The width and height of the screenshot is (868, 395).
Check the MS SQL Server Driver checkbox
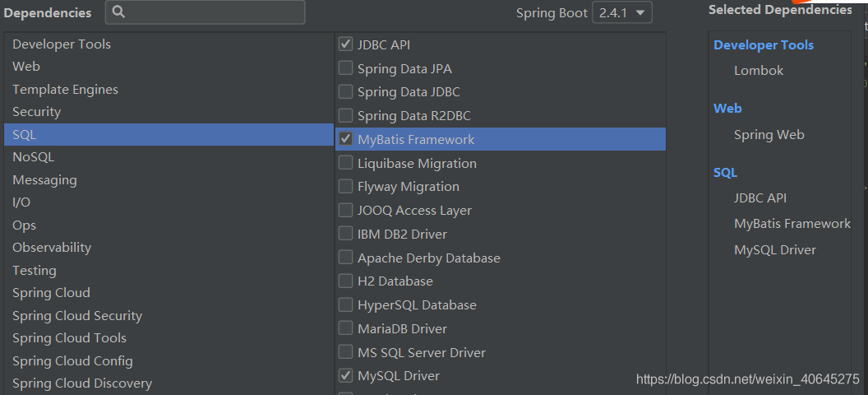click(x=345, y=352)
